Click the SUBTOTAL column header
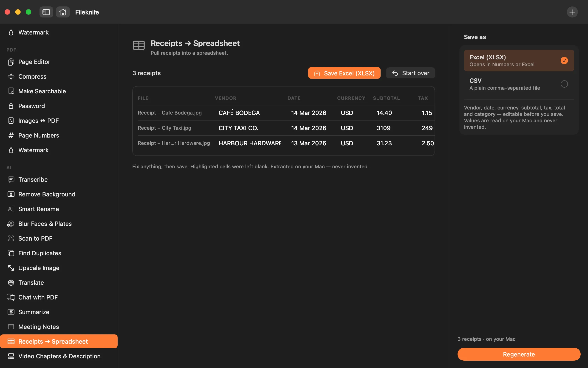This screenshot has height=368, width=588. pyautogui.click(x=386, y=98)
